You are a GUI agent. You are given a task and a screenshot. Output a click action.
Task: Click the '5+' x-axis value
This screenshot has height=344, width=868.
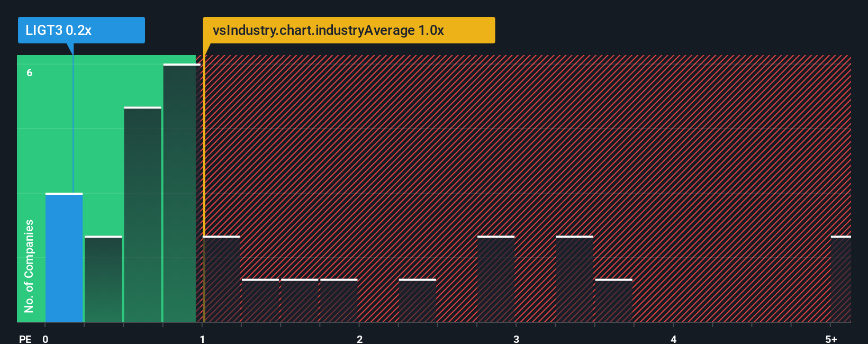coord(831,339)
